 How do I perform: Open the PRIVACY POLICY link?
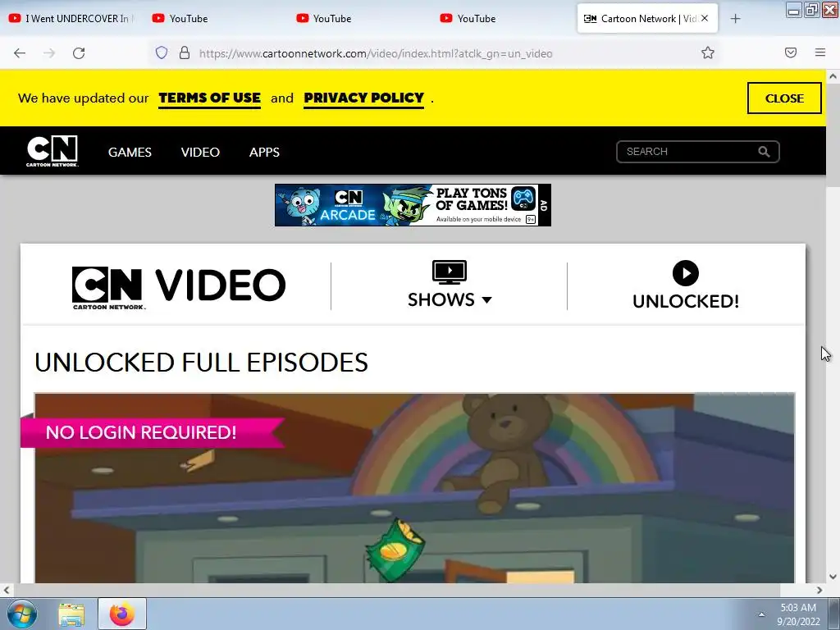363,98
